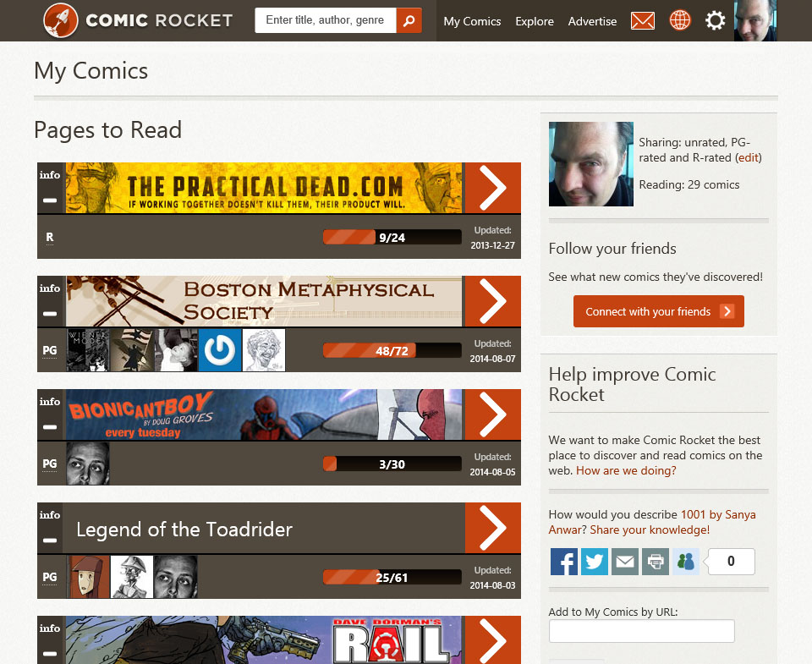Click PG rating on BionicAntboy

pyautogui.click(x=50, y=464)
